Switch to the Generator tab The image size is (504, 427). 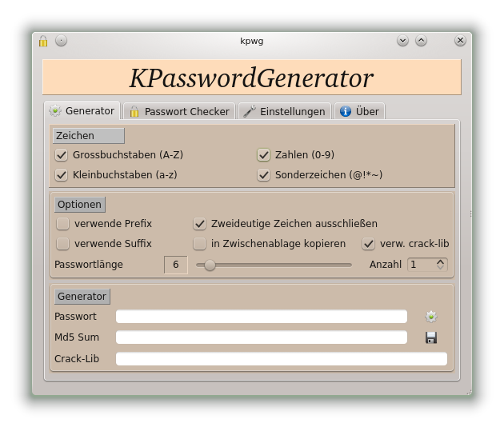point(82,111)
